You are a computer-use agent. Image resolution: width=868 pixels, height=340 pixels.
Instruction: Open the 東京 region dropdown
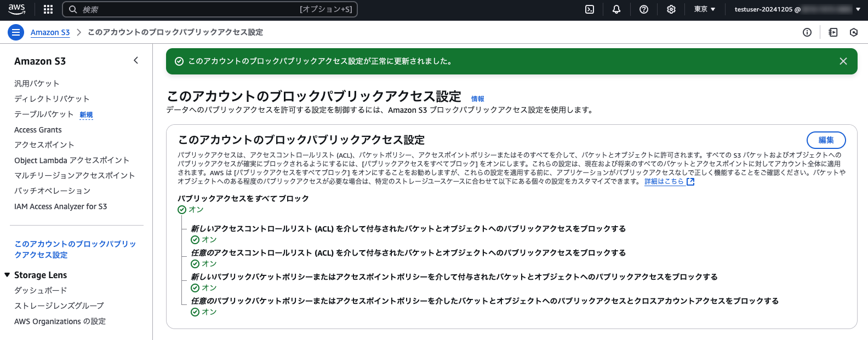705,9
